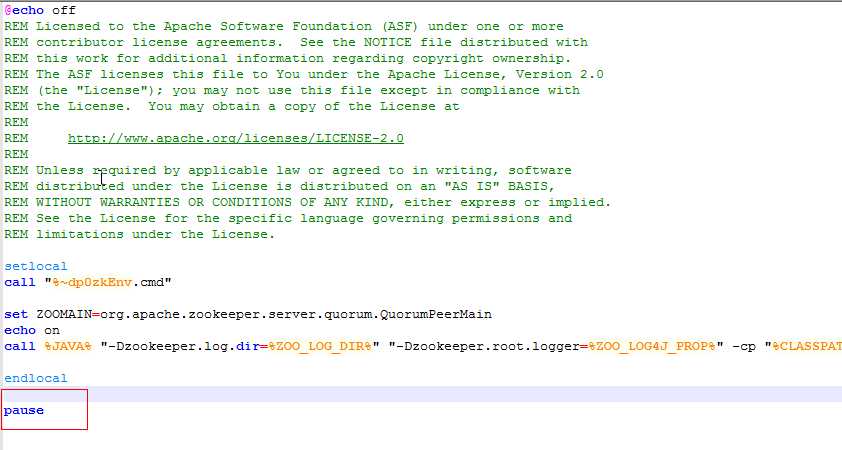Click 'REM limitations under the License.' line
Viewport: 842px width, 450px height.
coord(140,235)
